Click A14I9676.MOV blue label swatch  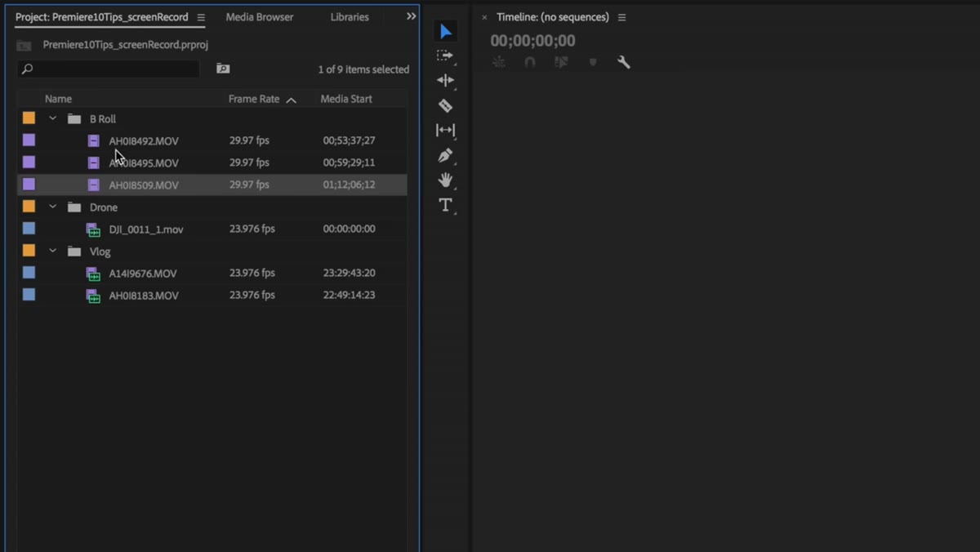[x=29, y=273]
